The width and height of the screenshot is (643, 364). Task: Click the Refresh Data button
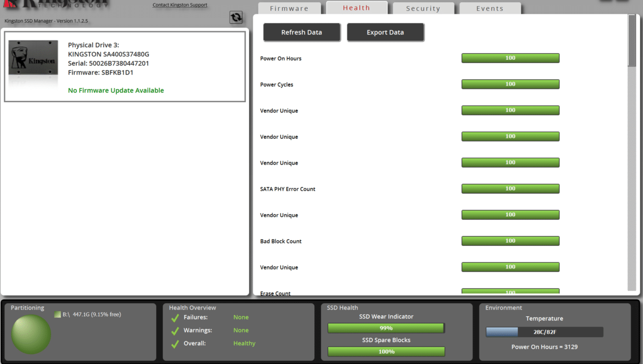[302, 32]
